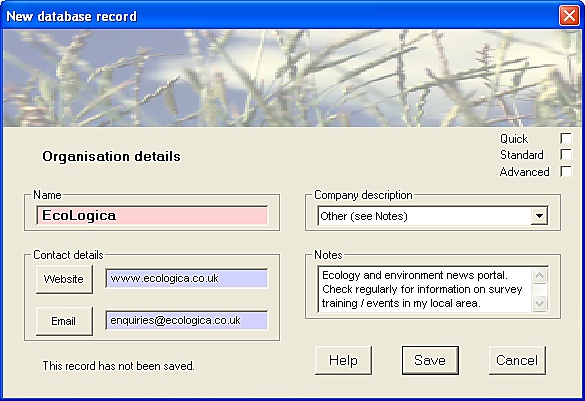The image size is (585, 401).
Task: Click the 'Quick' label text
Action: point(514,139)
